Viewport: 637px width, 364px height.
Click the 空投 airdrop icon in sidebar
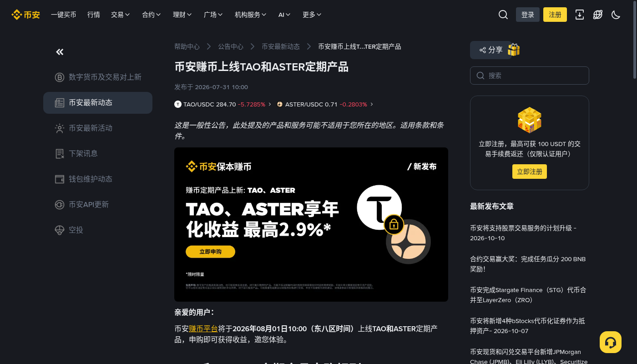60,230
